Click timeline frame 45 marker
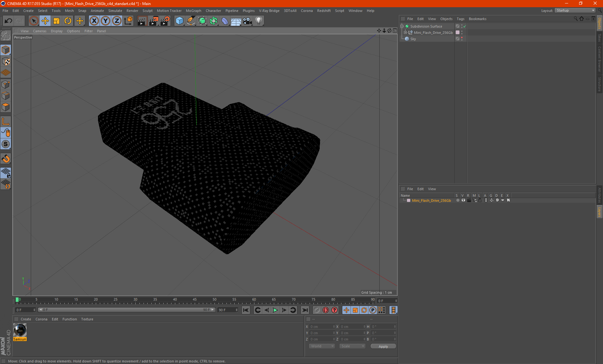Image resolution: width=603 pixels, height=364 pixels. click(195, 300)
